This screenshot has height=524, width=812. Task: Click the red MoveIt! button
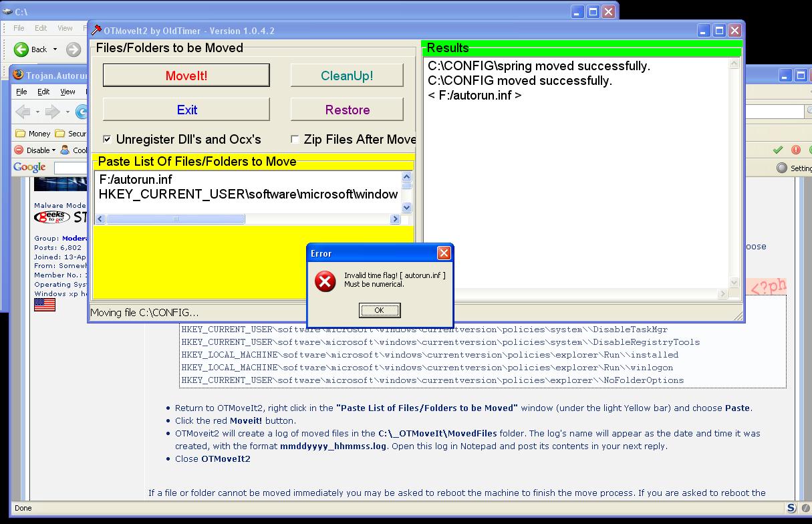(186, 76)
